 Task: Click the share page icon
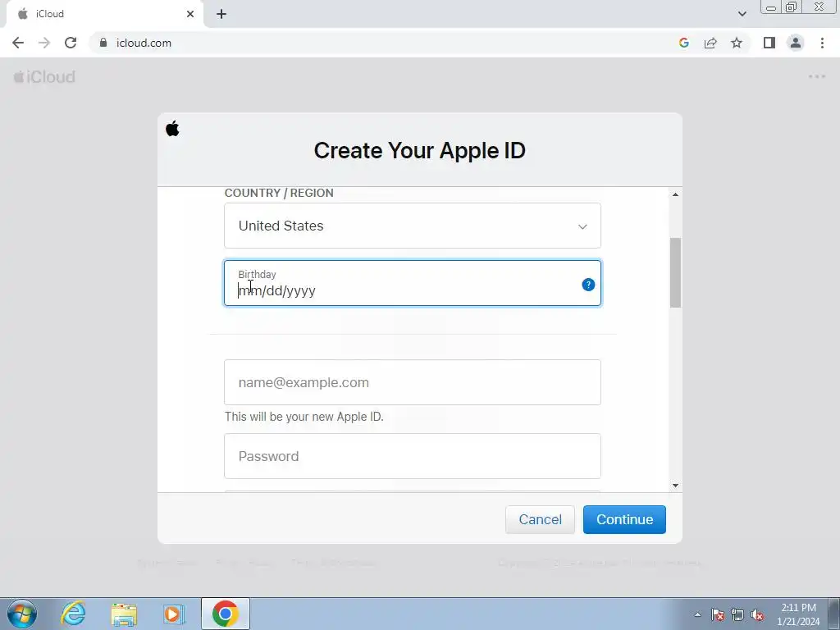pyautogui.click(x=710, y=43)
